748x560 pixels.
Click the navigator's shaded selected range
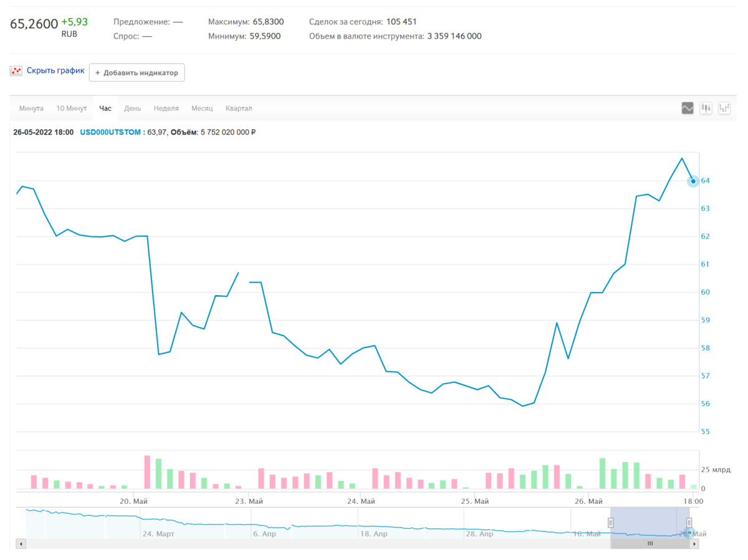tap(650, 523)
